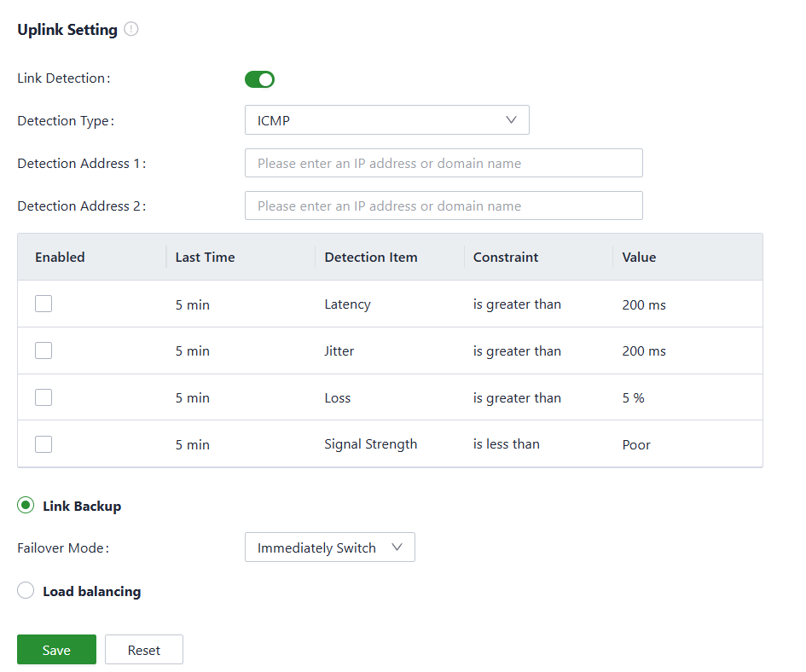Viewport: 806px width, 672px height.
Task: Click the Latency 200 ms value cell
Action: [x=644, y=304]
